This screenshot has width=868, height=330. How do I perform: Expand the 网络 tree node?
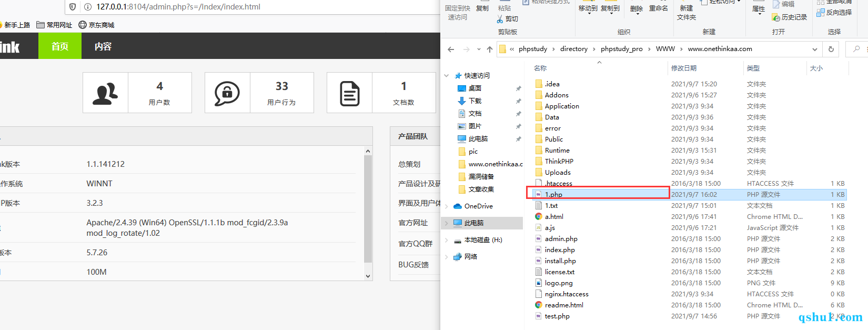[447, 257]
